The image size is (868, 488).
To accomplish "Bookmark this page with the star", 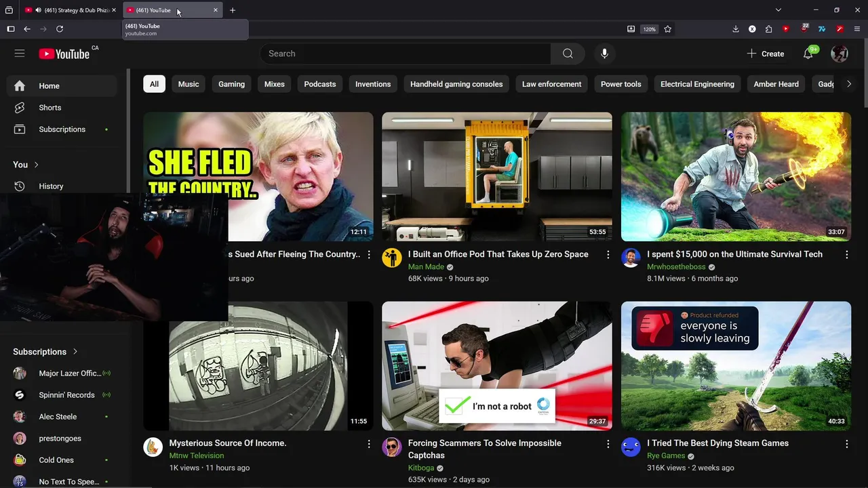I will [x=668, y=29].
